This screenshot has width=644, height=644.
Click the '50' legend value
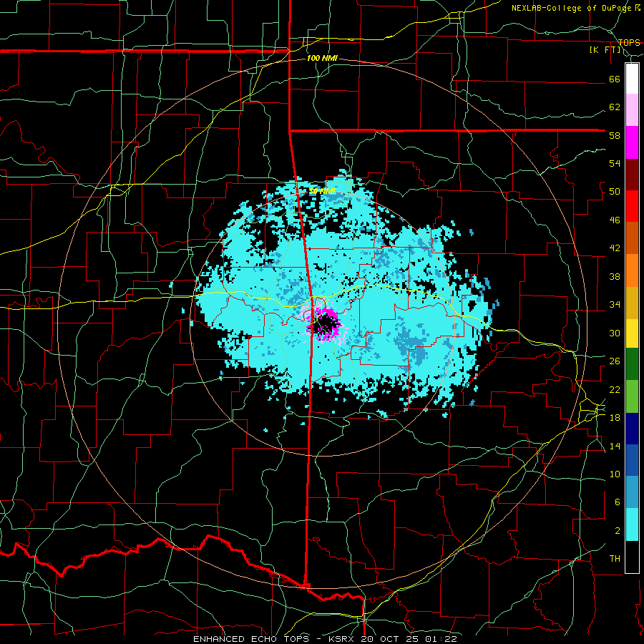point(615,192)
